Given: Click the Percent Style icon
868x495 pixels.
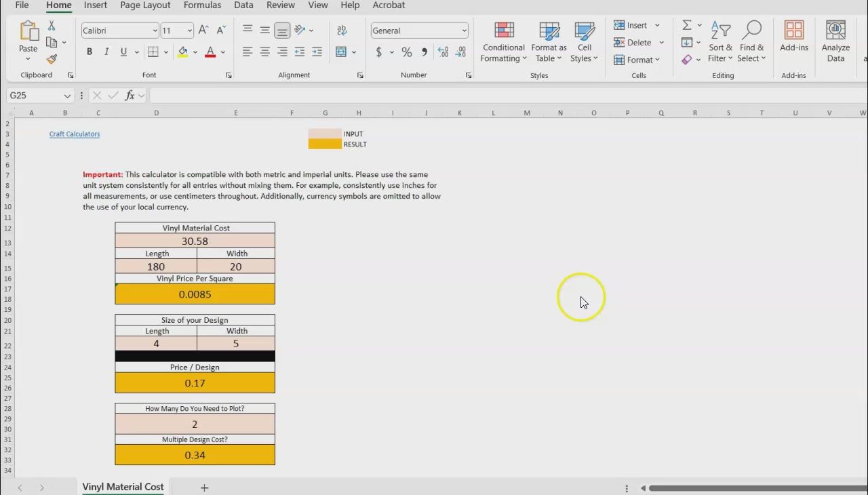Looking at the screenshot, I should [407, 52].
